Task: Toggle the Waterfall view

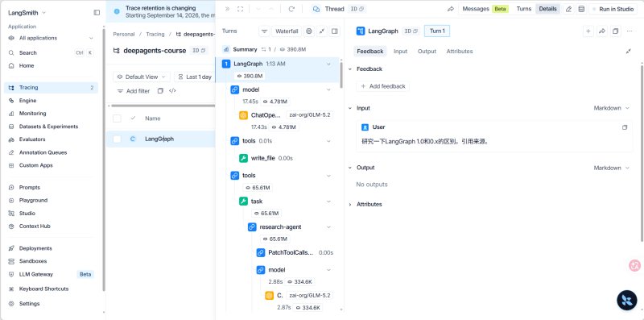Action: (287, 31)
